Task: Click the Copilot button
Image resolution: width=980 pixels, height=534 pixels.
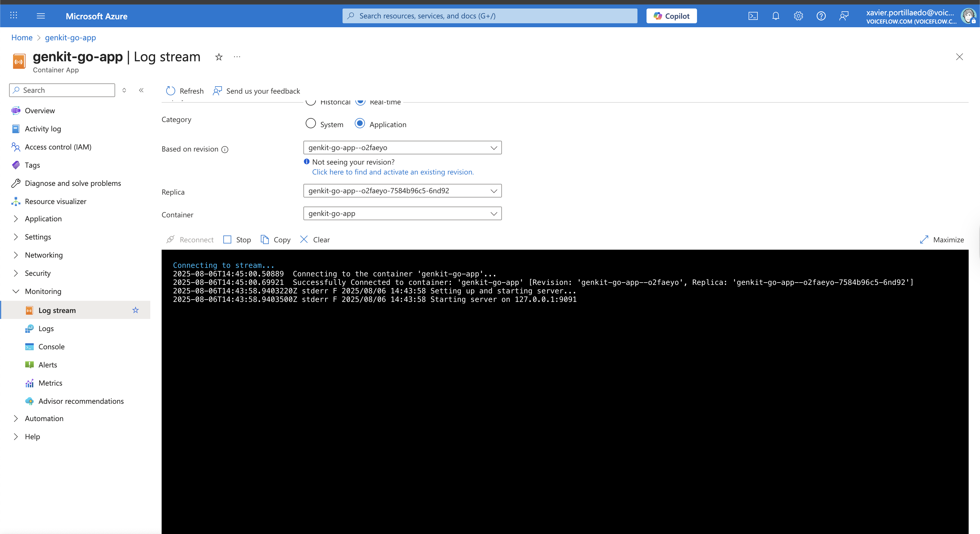Action: (x=671, y=16)
